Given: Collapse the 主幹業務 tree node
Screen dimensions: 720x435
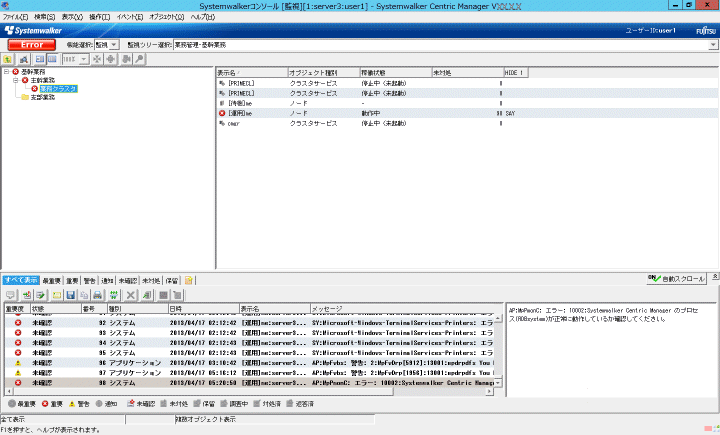Looking at the screenshot, I should pos(15,81).
